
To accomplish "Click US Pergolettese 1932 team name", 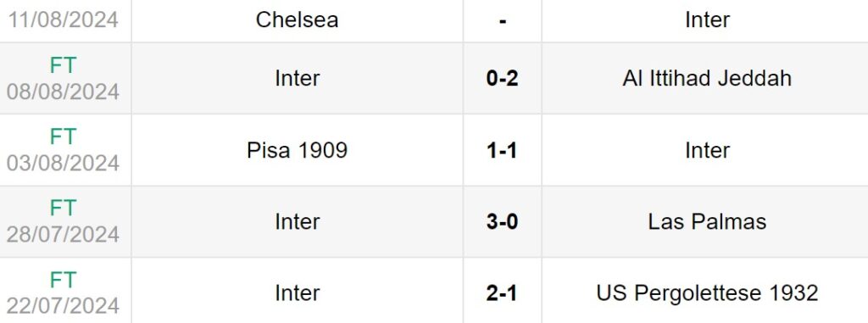I will pyautogui.click(x=707, y=293).
